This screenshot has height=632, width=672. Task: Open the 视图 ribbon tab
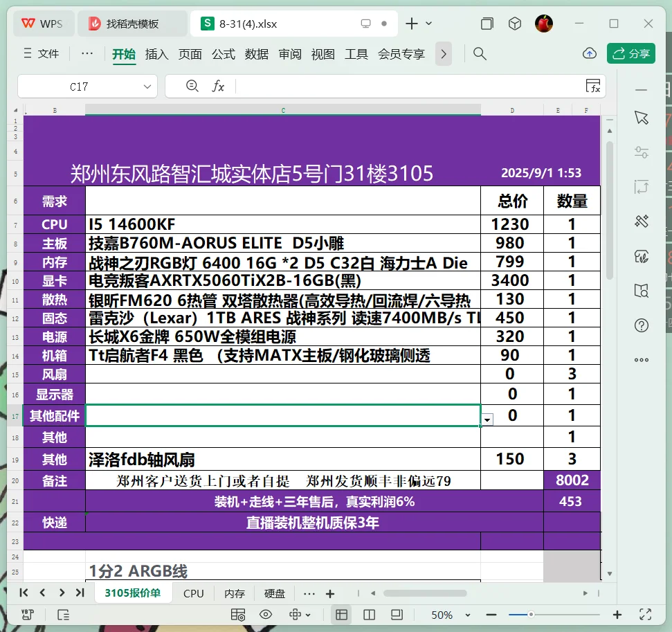tap(323, 54)
